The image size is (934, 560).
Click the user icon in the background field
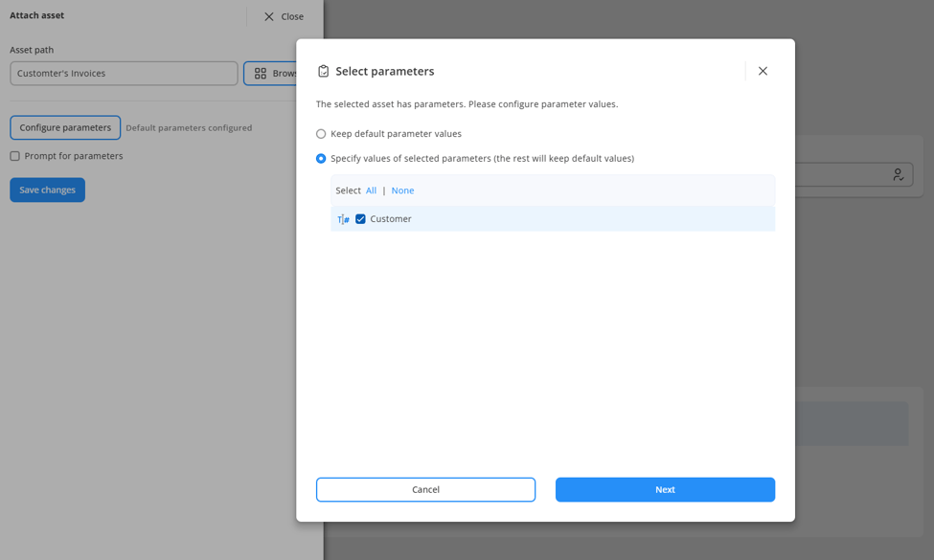coord(899,174)
